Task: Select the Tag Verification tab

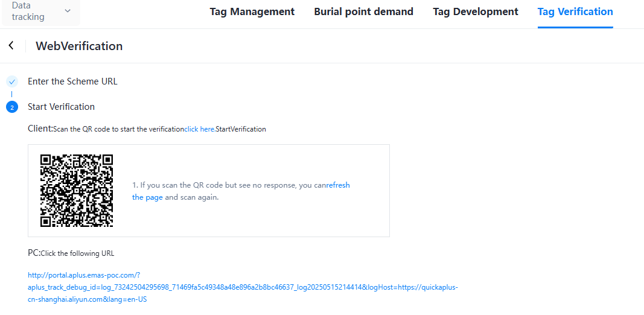Action: tap(575, 11)
